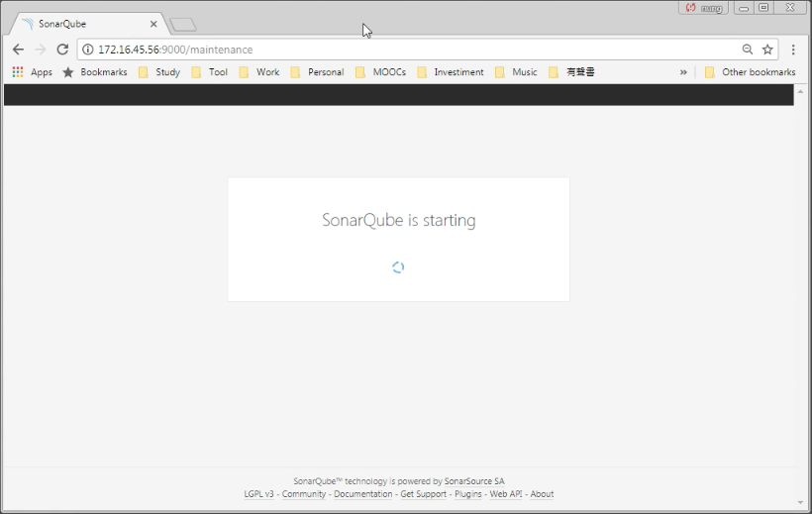
Task: Maximize the Chrome window
Action: [x=763, y=8]
